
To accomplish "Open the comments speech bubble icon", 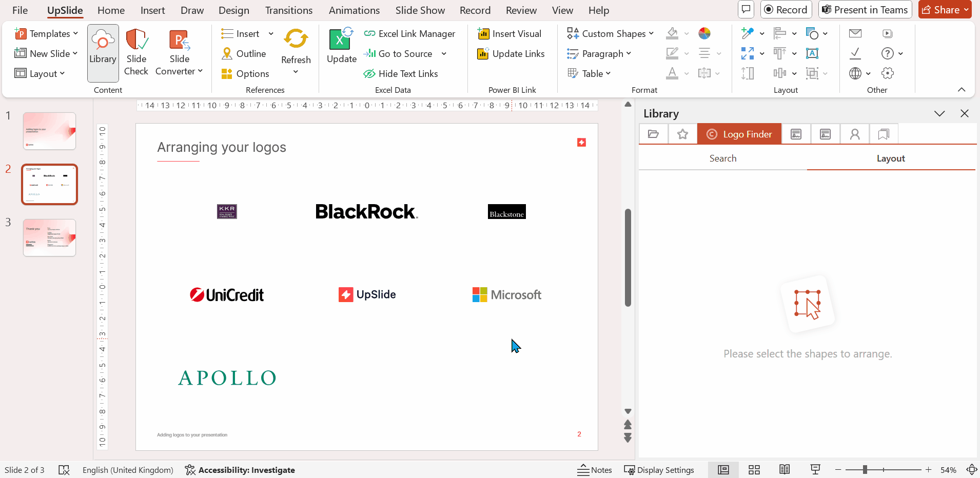I will click(746, 10).
